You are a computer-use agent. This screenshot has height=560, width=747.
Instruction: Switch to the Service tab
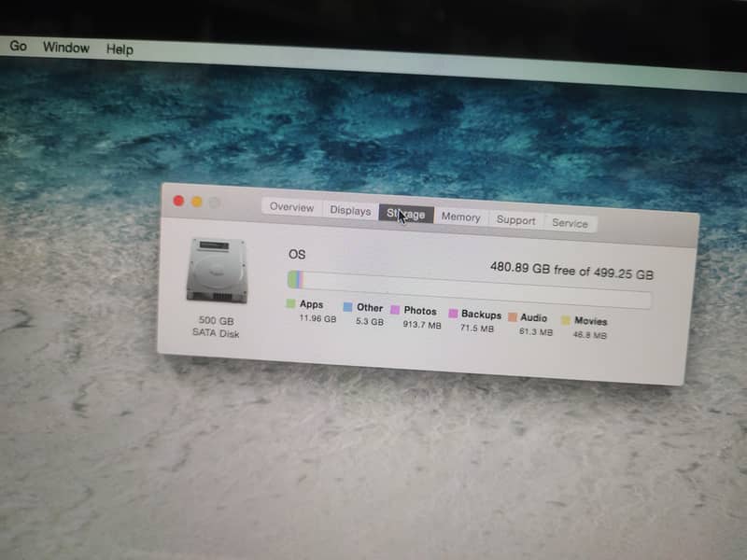pos(570,223)
